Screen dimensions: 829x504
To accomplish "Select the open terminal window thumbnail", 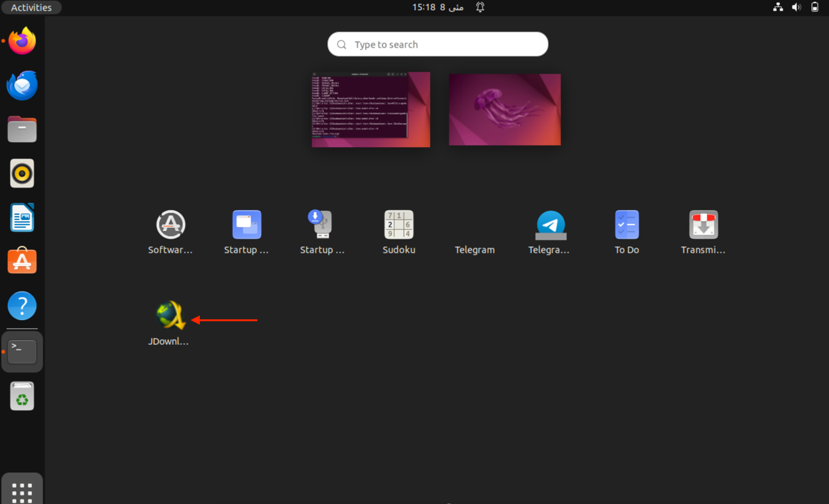I will [370, 109].
